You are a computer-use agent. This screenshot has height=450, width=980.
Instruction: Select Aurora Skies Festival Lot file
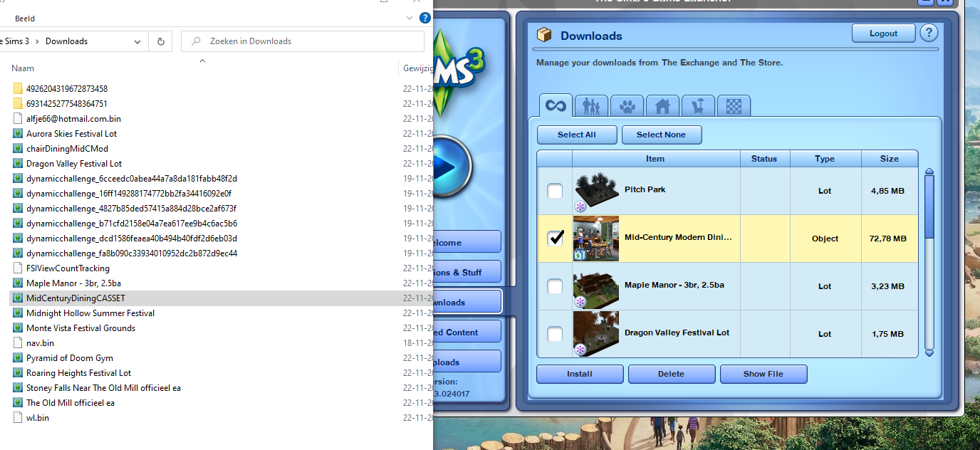pos(71,134)
